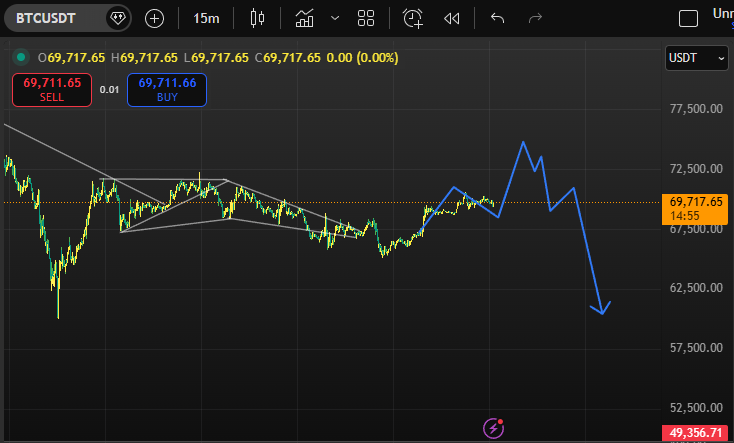Open the candlestick chart style selector
Screen dimensions: 734x443
[x=257, y=18]
